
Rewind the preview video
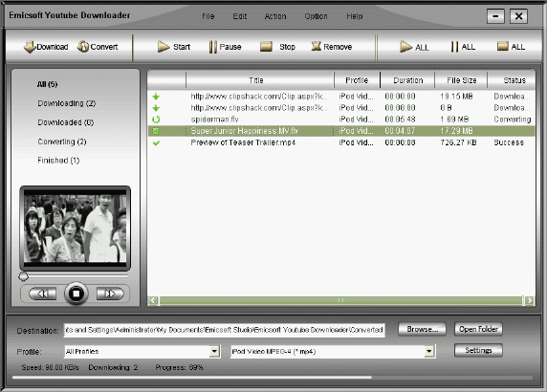click(43, 294)
